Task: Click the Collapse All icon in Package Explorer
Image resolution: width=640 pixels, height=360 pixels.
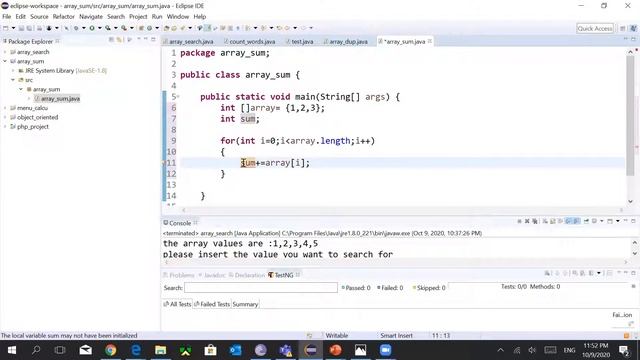Action: (x=111, y=40)
